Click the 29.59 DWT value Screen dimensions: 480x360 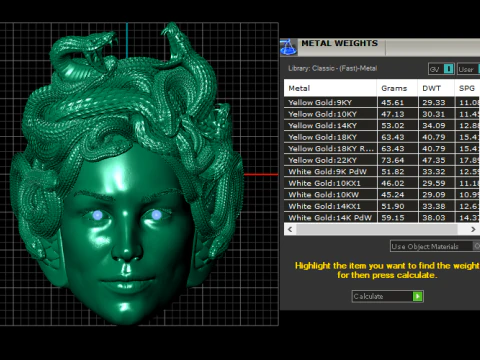[x=434, y=183]
